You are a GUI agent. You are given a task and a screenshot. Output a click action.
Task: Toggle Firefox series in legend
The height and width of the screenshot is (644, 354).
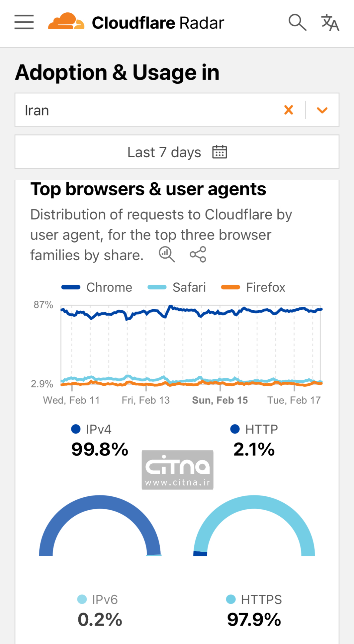tap(253, 287)
